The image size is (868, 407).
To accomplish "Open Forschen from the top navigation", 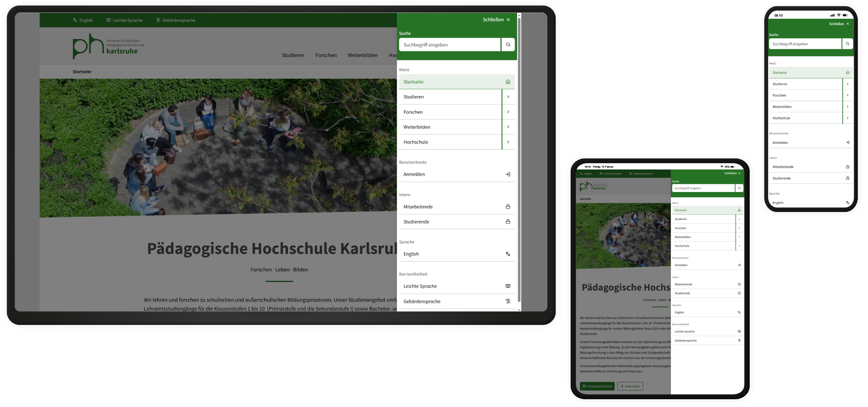I will 326,55.
